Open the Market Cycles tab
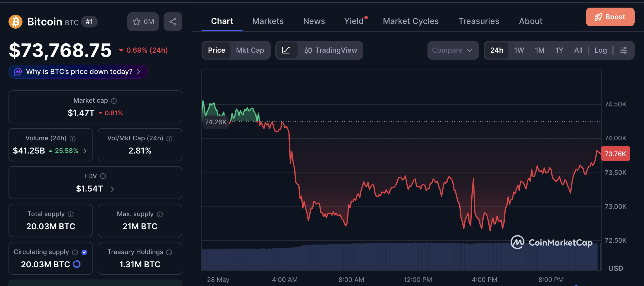 [411, 21]
